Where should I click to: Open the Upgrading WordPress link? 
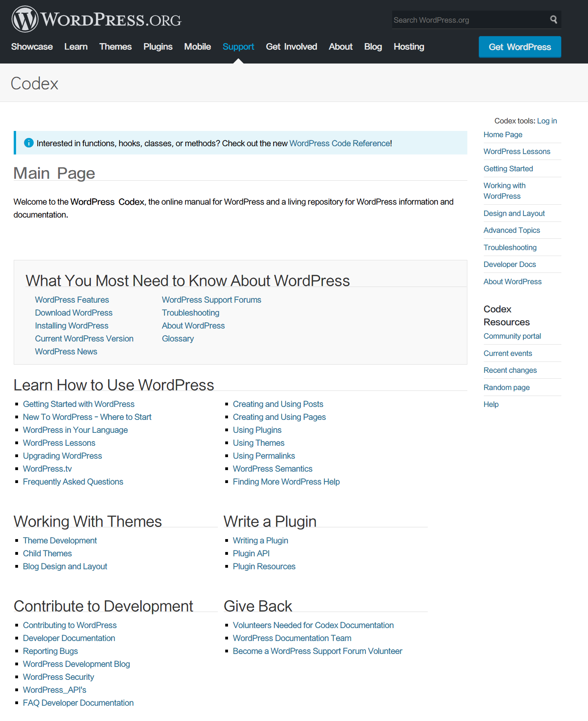coord(62,456)
